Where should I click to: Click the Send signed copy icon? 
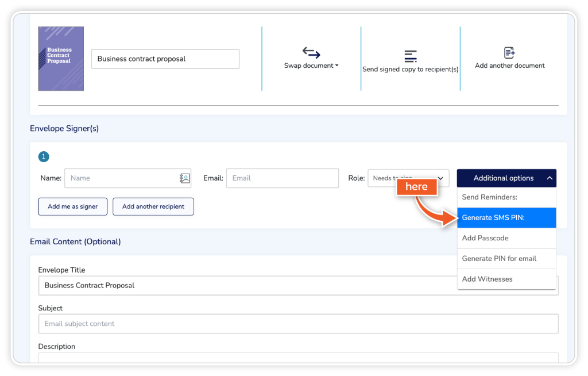coord(410,56)
